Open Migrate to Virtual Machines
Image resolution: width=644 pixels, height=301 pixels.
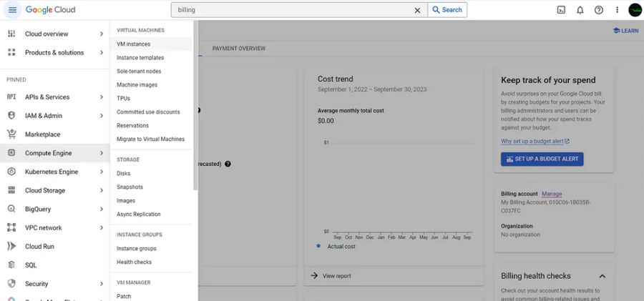click(151, 139)
